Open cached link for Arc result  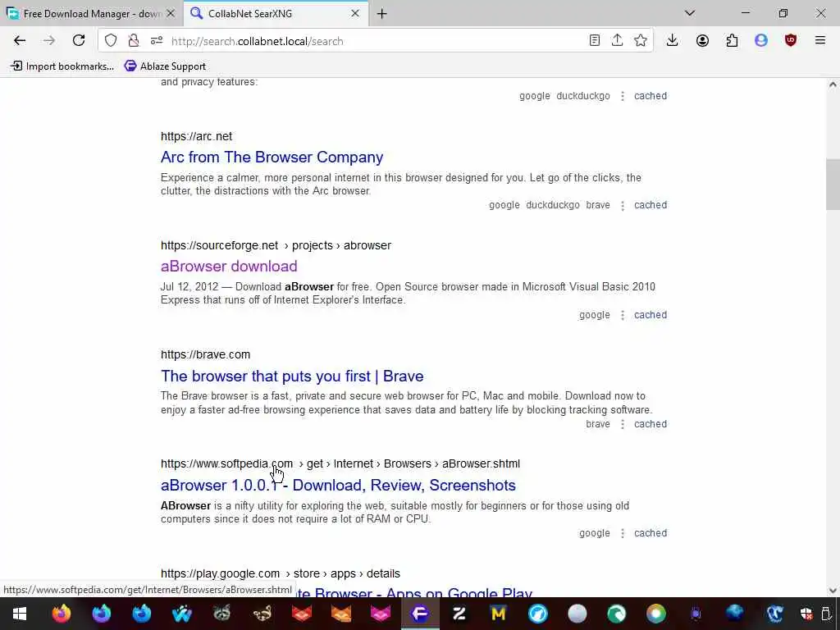651,205
